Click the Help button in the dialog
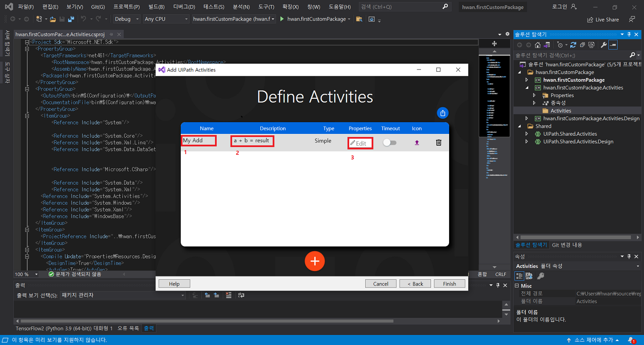The width and height of the screenshot is (644, 345). [x=174, y=284]
